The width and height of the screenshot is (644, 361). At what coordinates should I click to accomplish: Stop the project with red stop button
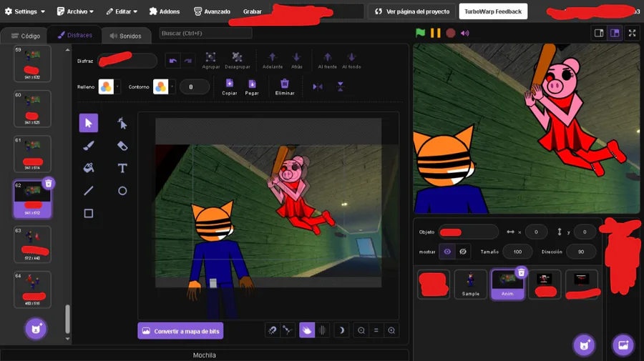point(451,33)
